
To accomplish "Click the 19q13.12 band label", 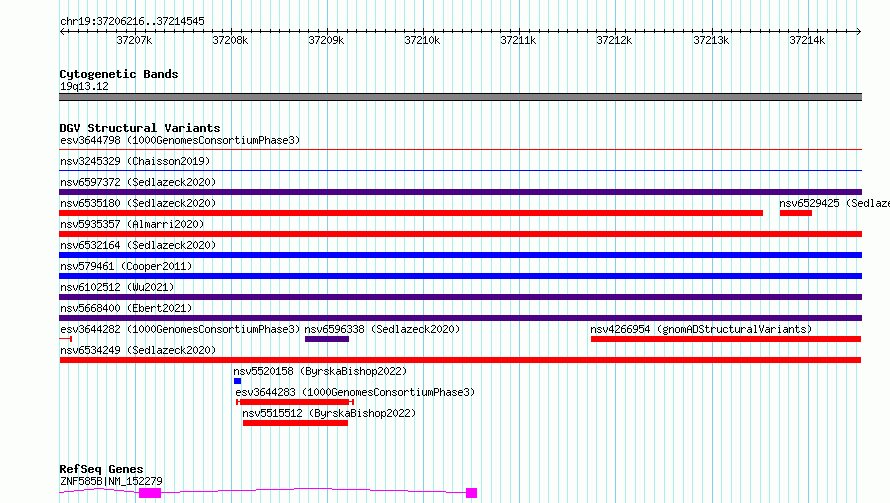I will pos(84,86).
